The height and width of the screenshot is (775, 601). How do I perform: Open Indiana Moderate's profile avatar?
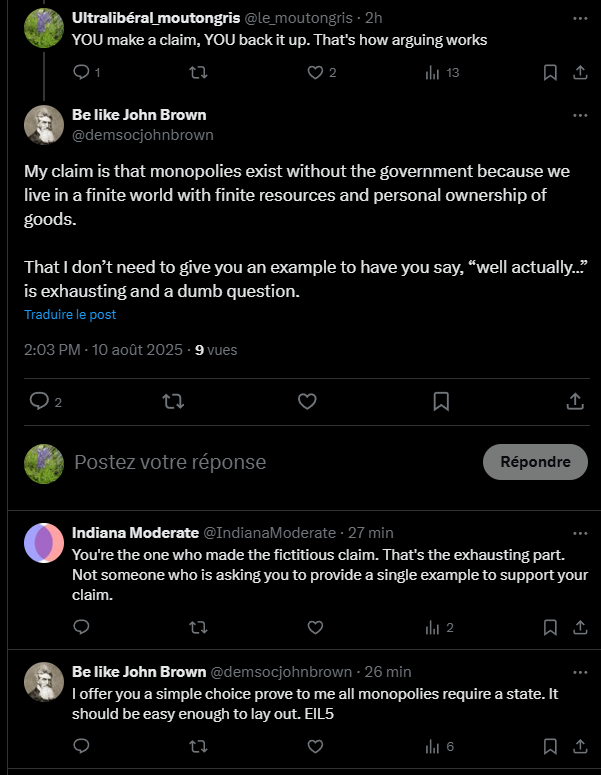[x=44, y=543]
